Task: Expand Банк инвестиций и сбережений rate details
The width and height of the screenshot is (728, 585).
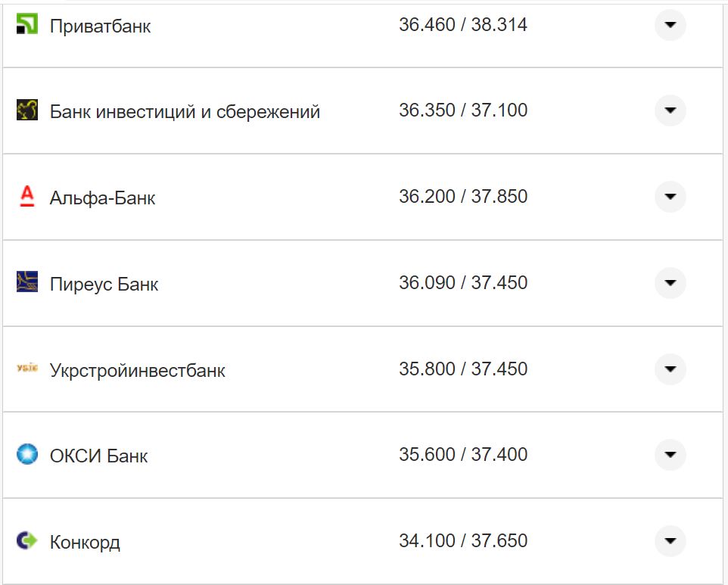Action: [x=670, y=110]
